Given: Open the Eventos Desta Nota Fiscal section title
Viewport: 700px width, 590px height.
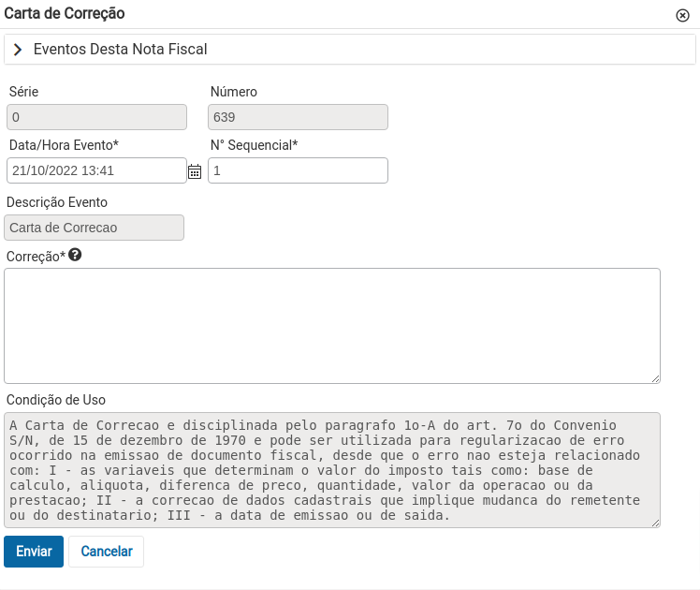Looking at the screenshot, I should click(120, 49).
